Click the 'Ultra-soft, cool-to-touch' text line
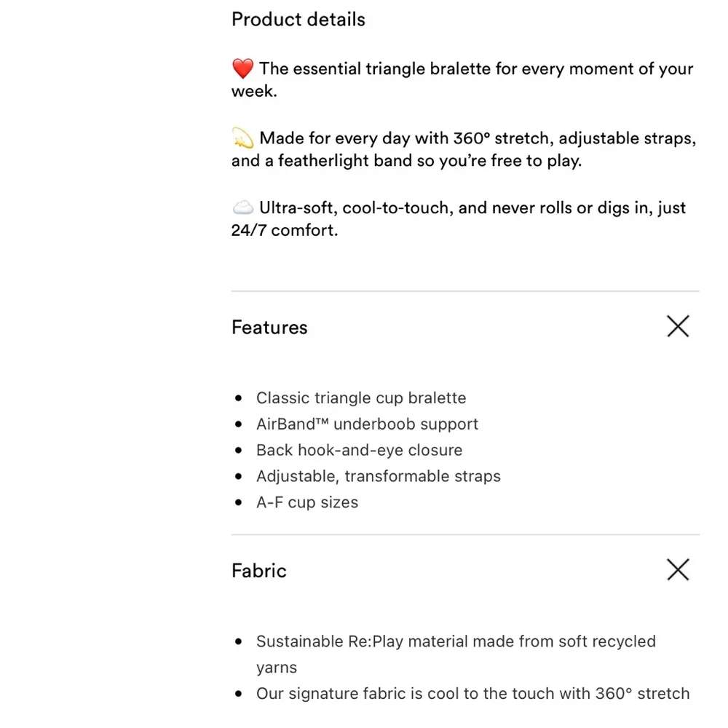728x728 pixels. tap(472, 208)
